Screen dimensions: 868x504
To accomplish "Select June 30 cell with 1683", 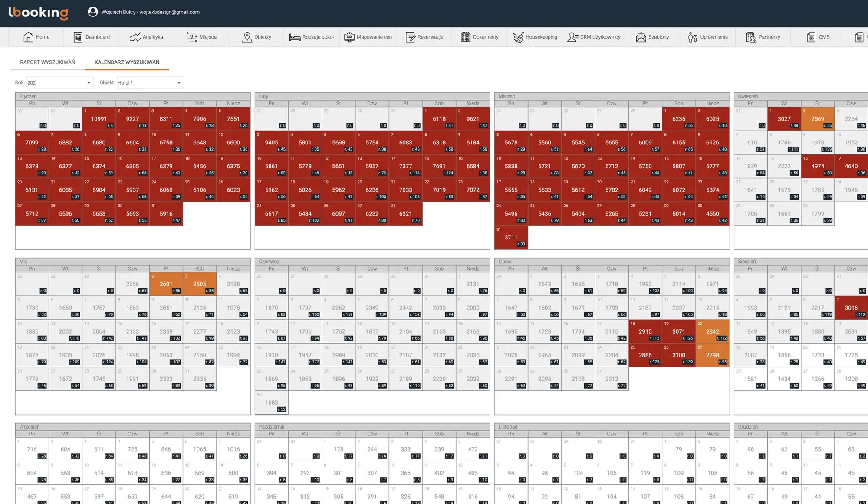I will [x=272, y=403].
